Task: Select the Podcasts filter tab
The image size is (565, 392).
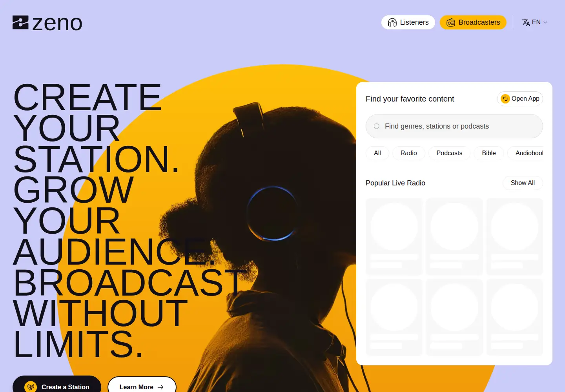Action: tap(449, 153)
